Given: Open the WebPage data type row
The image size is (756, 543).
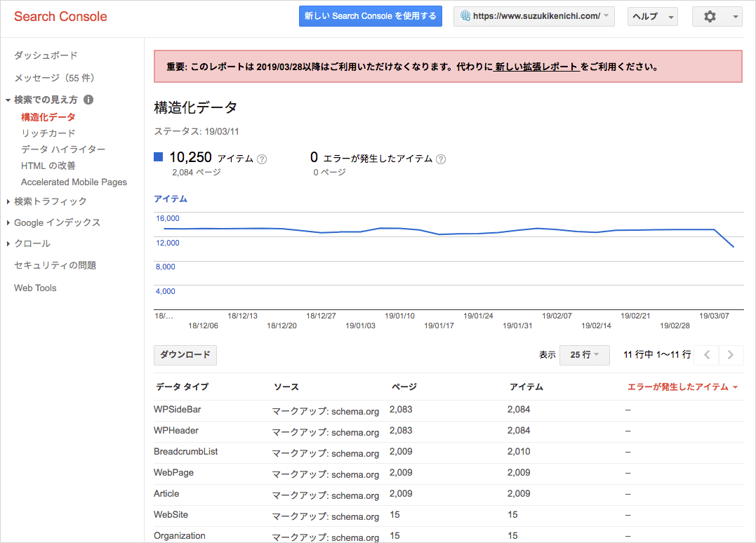Looking at the screenshot, I should (x=173, y=473).
